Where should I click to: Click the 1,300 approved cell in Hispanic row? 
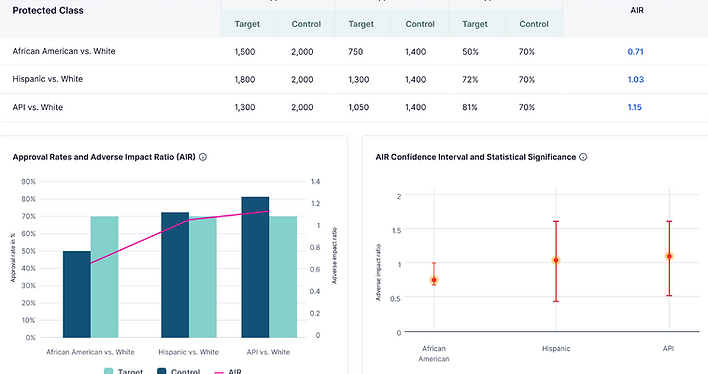(x=359, y=79)
